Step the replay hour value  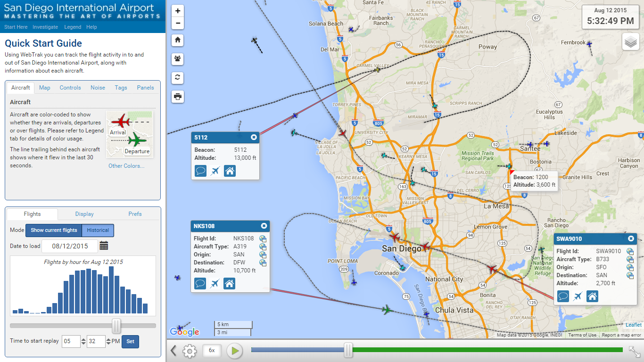pyautogui.click(x=83, y=341)
